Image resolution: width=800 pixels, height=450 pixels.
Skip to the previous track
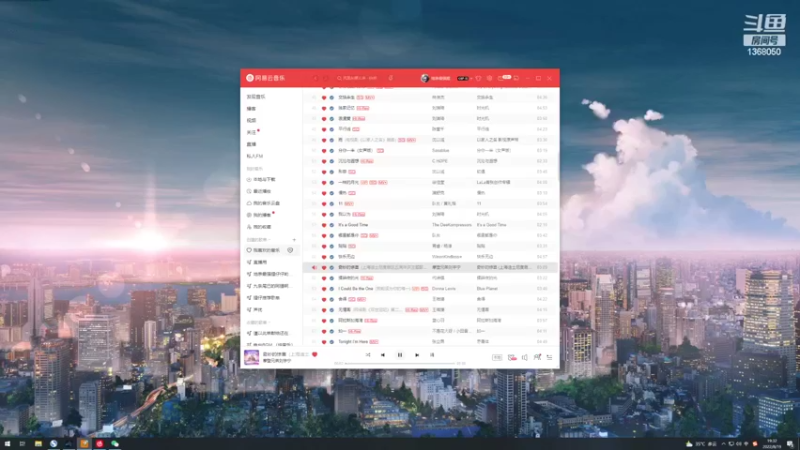[x=383, y=355]
